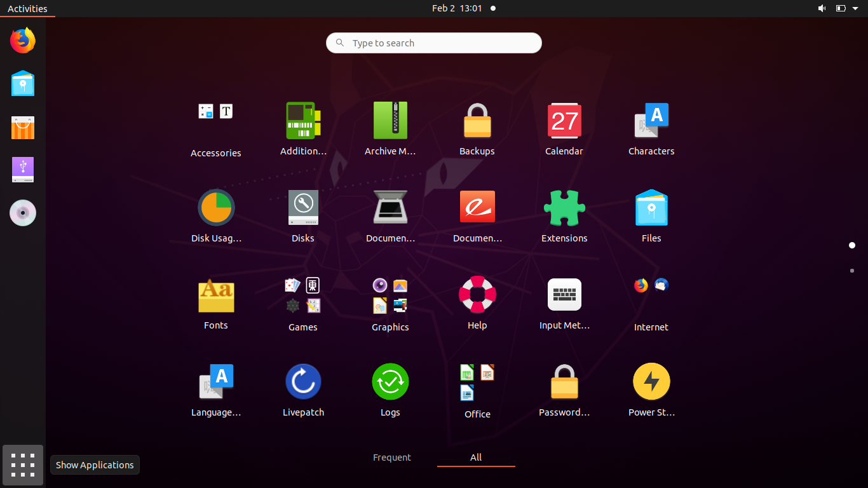The width and height of the screenshot is (868, 488).
Task: Switch to the Frequent tab
Action: tap(392, 457)
